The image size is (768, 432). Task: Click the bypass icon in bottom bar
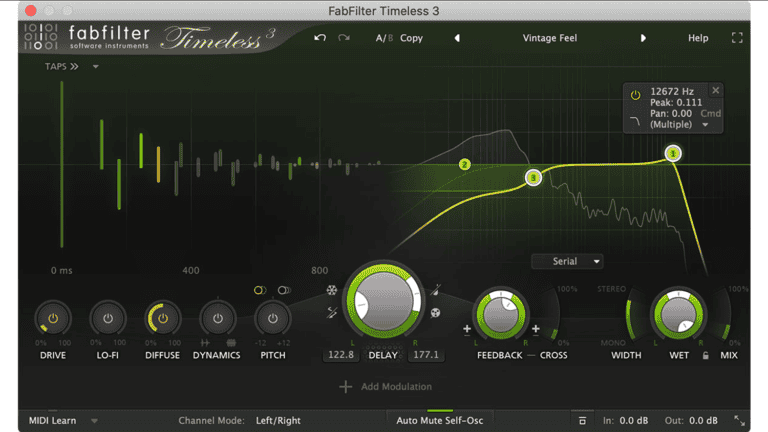tap(582, 420)
